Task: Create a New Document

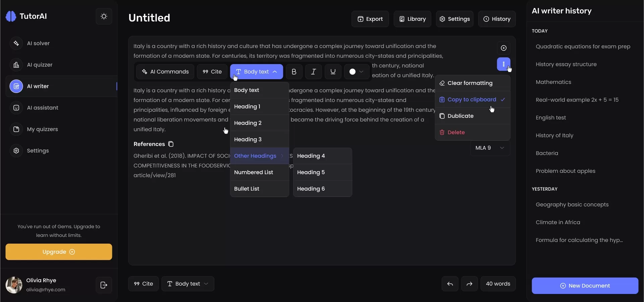Action: [585, 286]
